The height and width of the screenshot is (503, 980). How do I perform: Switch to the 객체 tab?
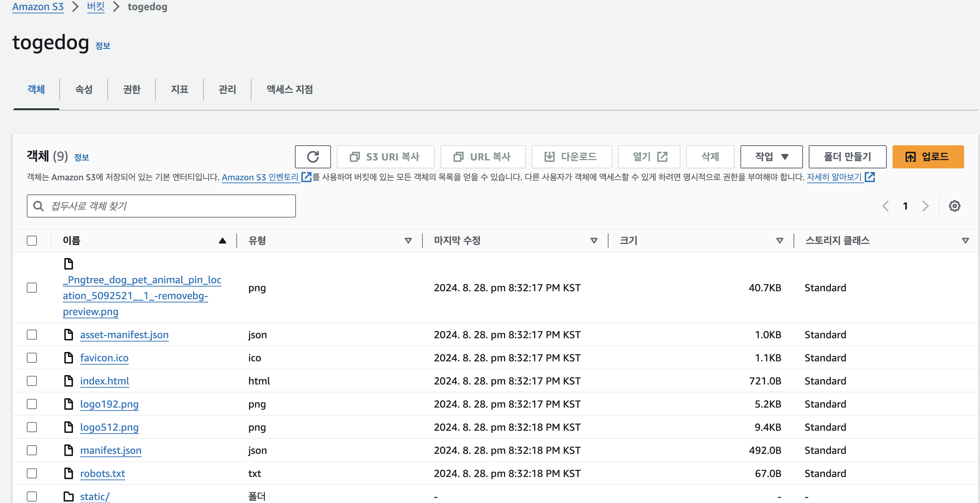coord(36,89)
